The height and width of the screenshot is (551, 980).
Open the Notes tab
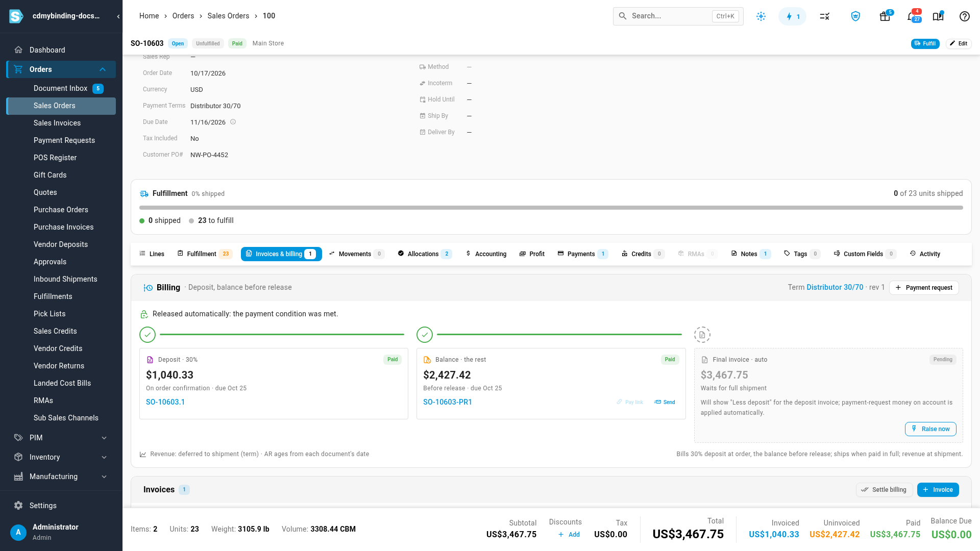(x=750, y=254)
